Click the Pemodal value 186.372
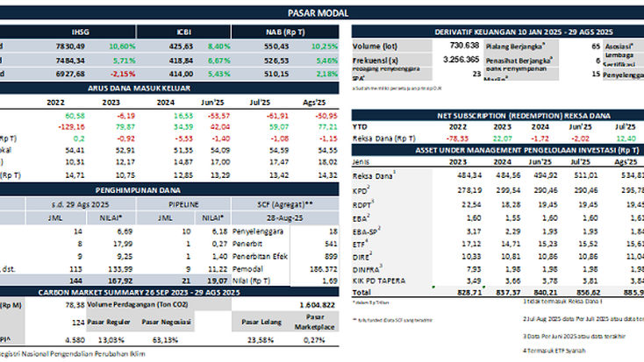Viewport: 644px width, 362px height. [323, 269]
